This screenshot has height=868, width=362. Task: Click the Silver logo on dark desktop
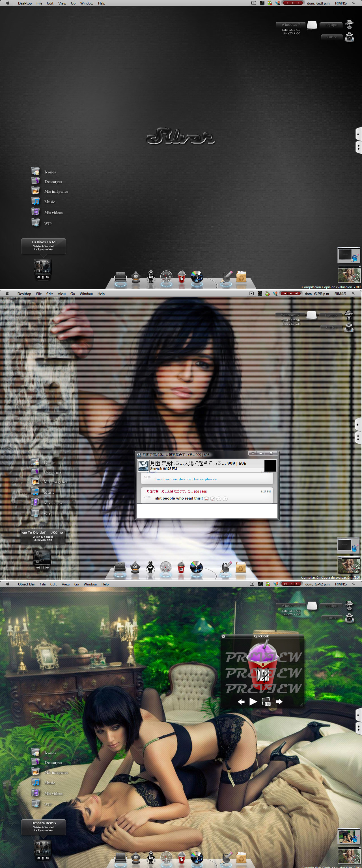180,136
